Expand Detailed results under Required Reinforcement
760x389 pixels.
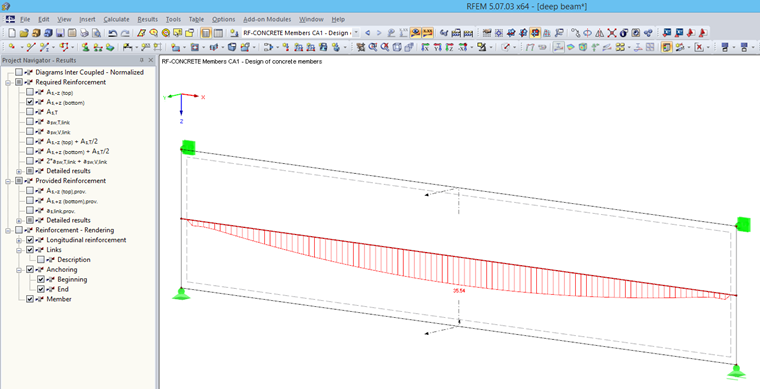pyautogui.click(x=19, y=171)
